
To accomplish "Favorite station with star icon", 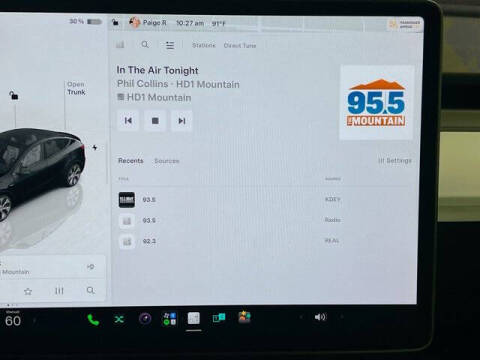I will (28, 292).
